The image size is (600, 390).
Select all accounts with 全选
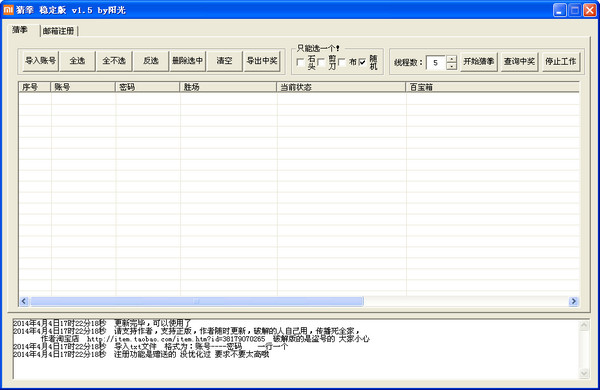[x=77, y=61]
